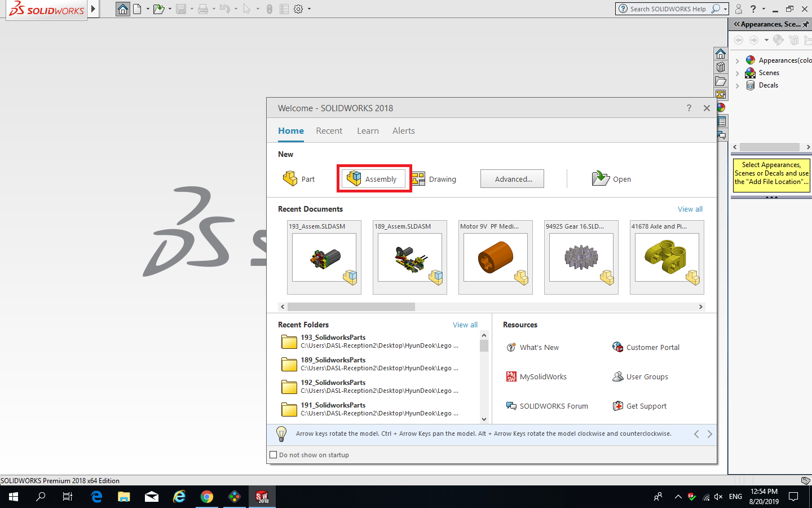This screenshot has height=508, width=812.
Task: Open the New document dropdown arrow
Action: pyautogui.click(x=148, y=9)
